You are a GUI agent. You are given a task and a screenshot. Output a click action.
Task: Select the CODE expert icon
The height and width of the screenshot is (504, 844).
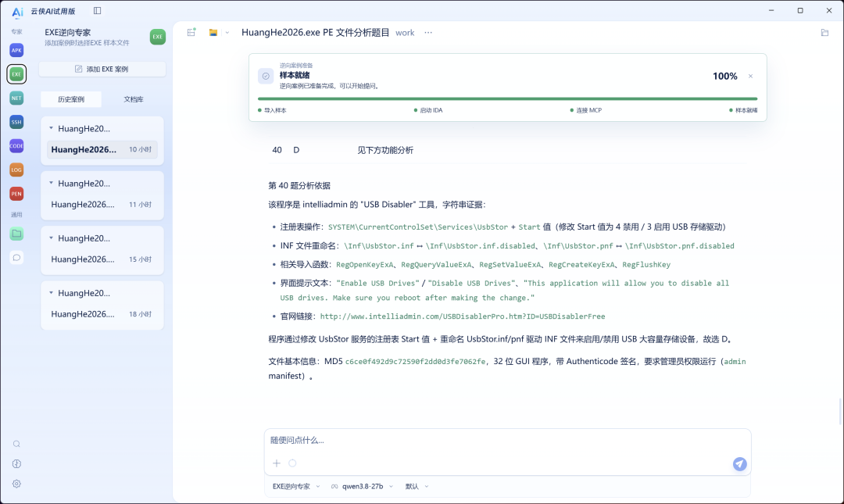(x=16, y=146)
